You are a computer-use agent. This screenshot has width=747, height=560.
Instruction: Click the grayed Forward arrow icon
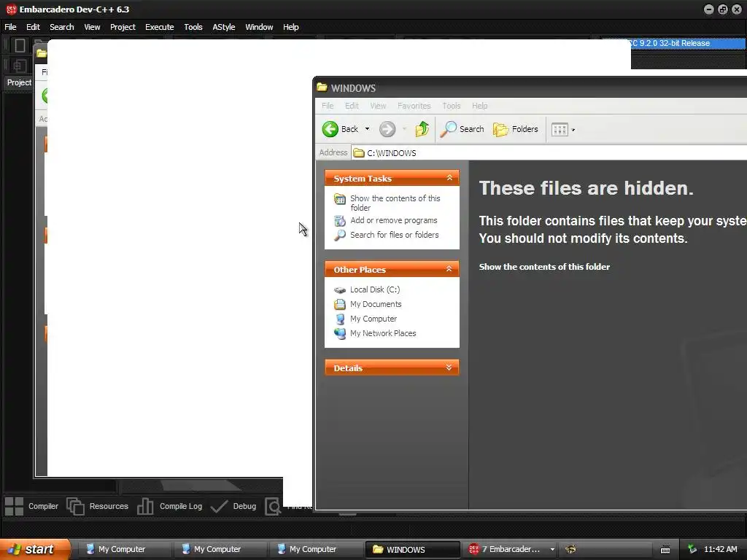(x=387, y=129)
